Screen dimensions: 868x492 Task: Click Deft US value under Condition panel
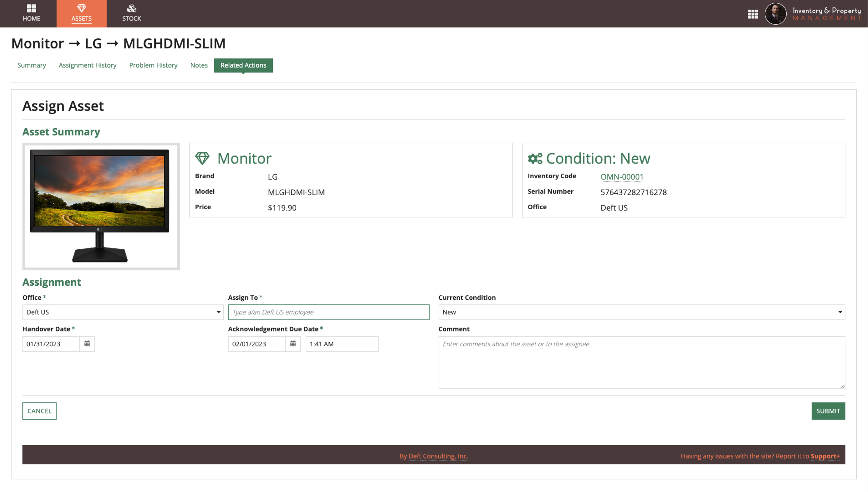(614, 208)
